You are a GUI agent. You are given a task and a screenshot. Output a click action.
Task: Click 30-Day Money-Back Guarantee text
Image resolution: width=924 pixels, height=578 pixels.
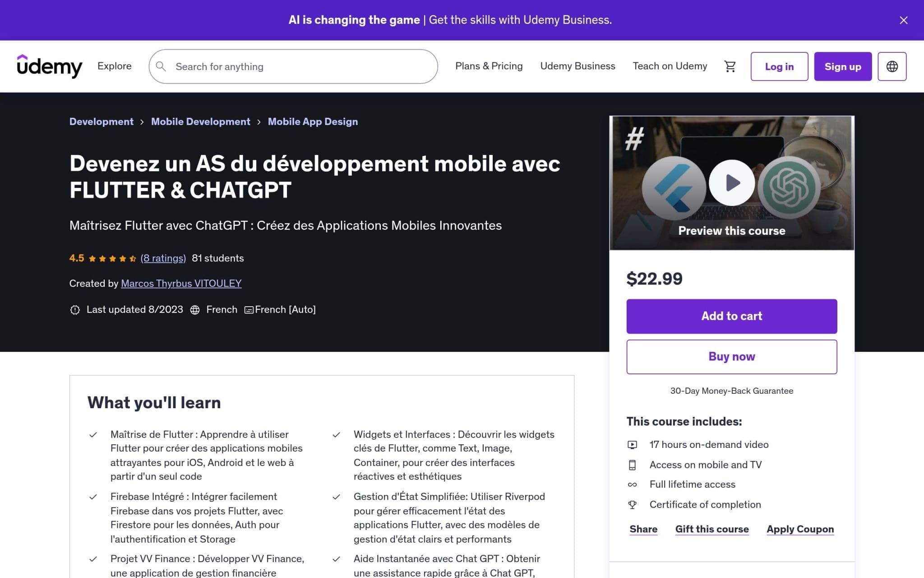[731, 391]
